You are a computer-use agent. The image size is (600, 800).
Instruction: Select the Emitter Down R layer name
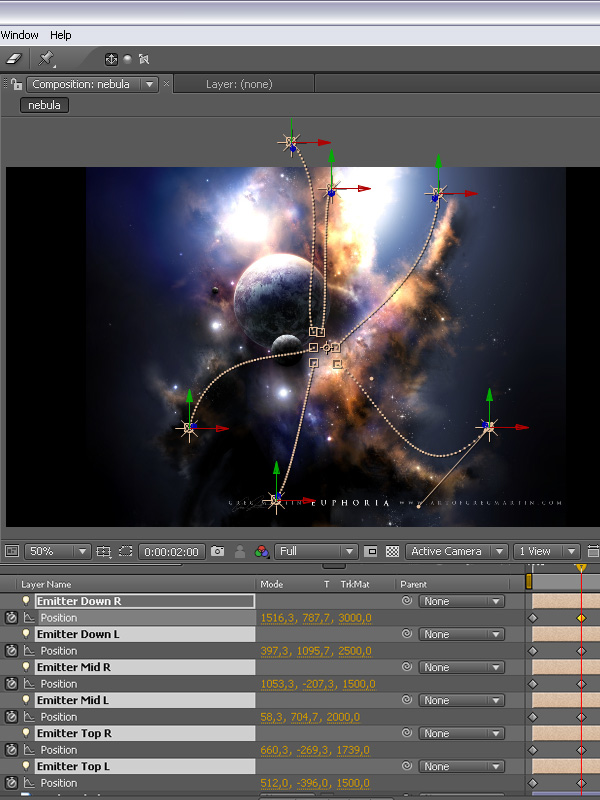tap(145, 601)
